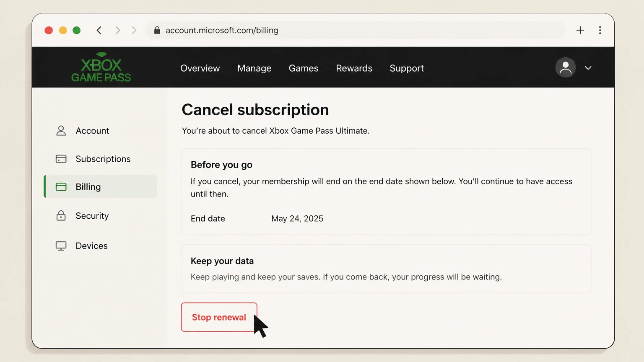Click the 'May 24, 2025' end date

(297, 219)
